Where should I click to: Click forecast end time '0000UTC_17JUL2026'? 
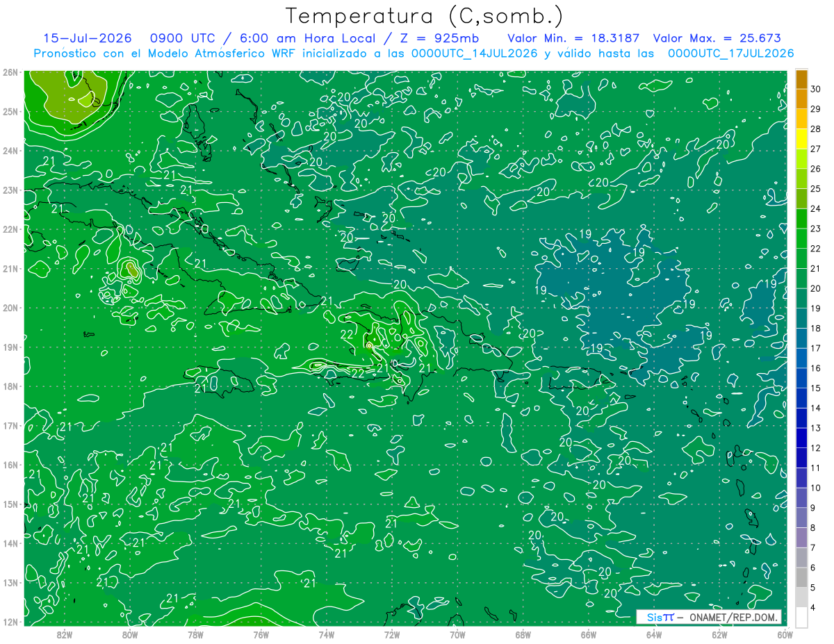[x=731, y=53]
